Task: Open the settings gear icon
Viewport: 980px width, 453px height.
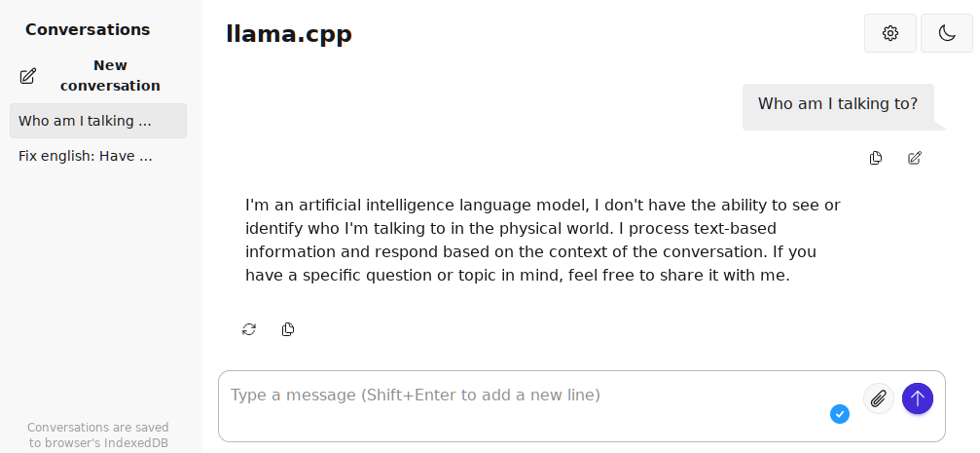Action: (890, 33)
